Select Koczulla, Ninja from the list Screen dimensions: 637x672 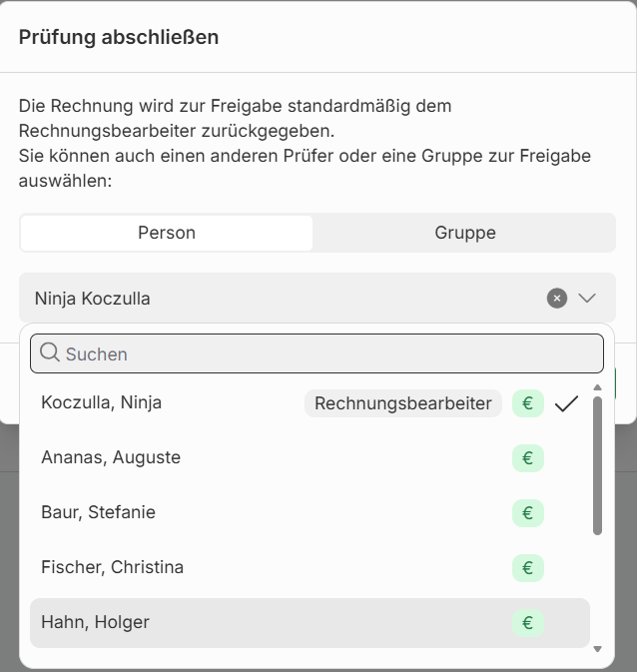[x=102, y=402]
